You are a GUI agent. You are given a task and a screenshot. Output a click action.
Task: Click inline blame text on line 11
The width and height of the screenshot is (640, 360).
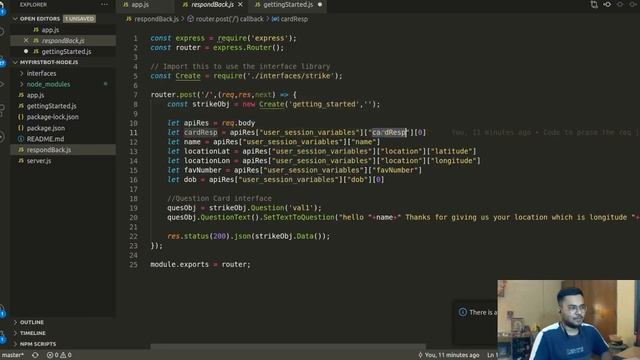pos(541,132)
